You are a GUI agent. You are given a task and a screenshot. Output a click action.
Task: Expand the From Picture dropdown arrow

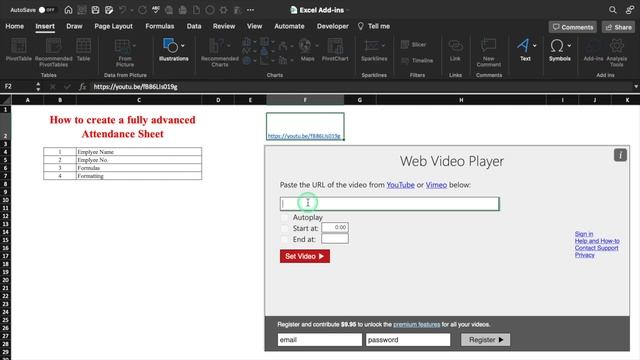coord(134,46)
